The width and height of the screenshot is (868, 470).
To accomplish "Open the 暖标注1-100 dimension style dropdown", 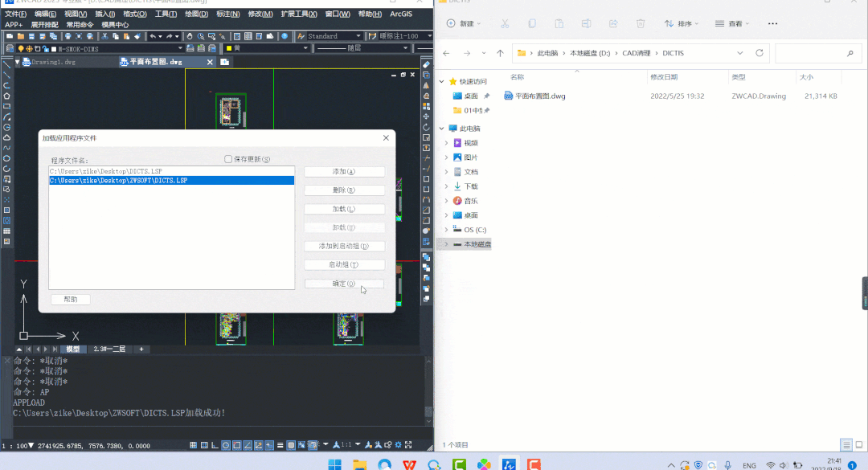I will (429, 36).
